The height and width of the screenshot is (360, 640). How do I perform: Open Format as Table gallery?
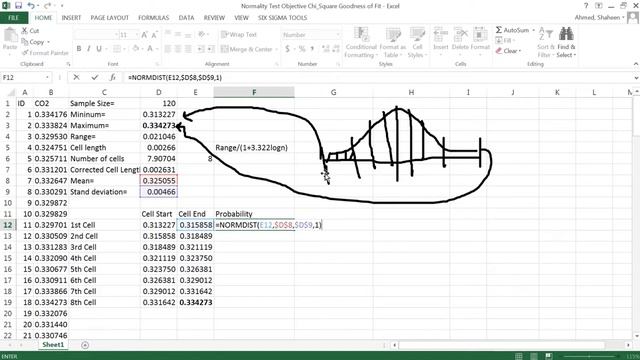point(392,42)
